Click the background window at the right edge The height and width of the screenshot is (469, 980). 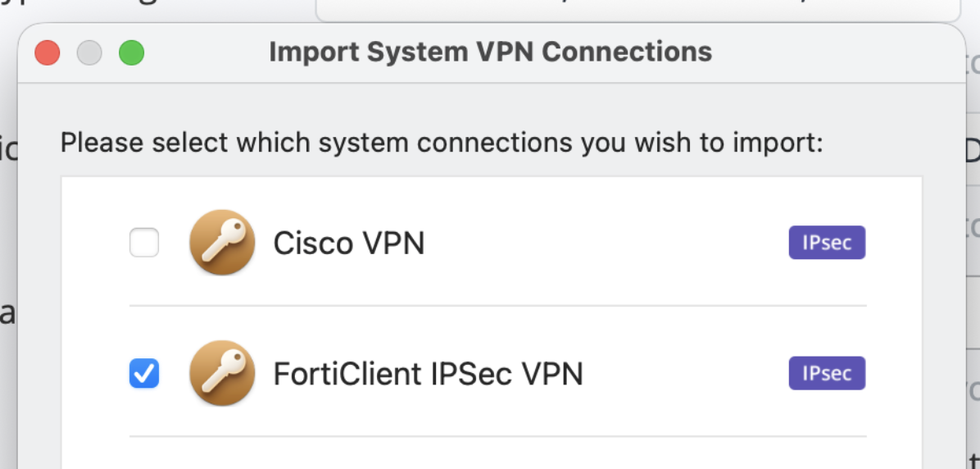(973, 246)
